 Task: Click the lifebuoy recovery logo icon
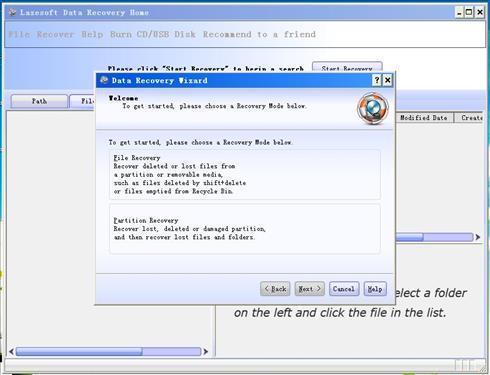coord(373,109)
